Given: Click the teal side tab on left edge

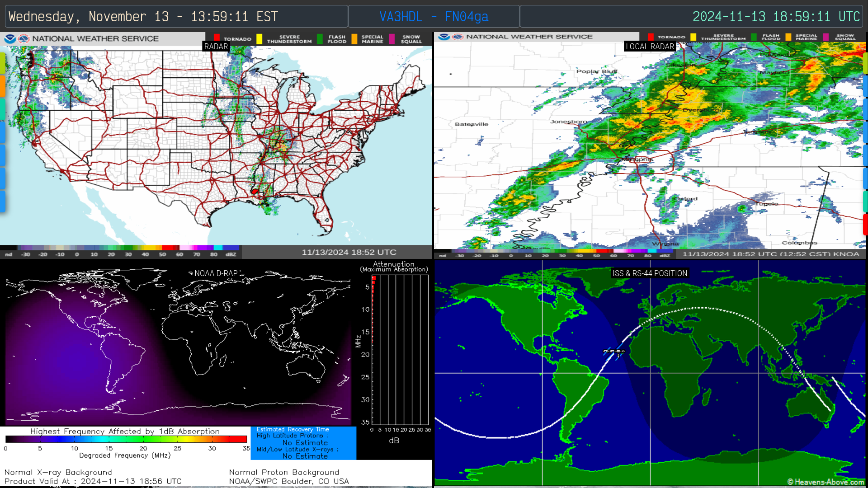Looking at the screenshot, I should (x=2, y=109).
